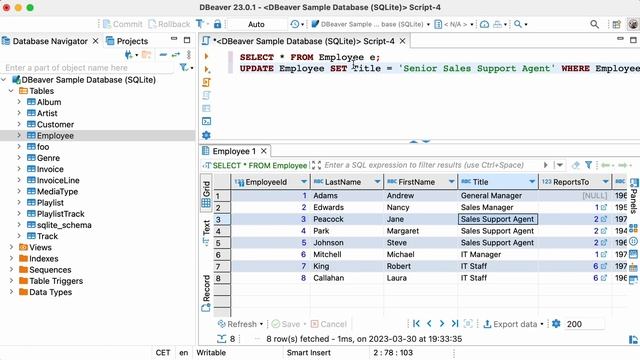Click the Refresh button
Screen dimensions: 640x360
[237, 324]
